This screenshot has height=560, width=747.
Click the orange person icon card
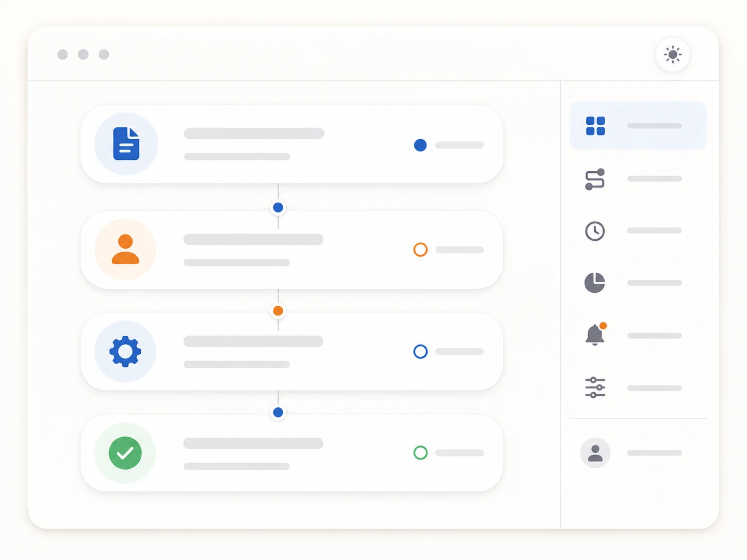coord(291,250)
